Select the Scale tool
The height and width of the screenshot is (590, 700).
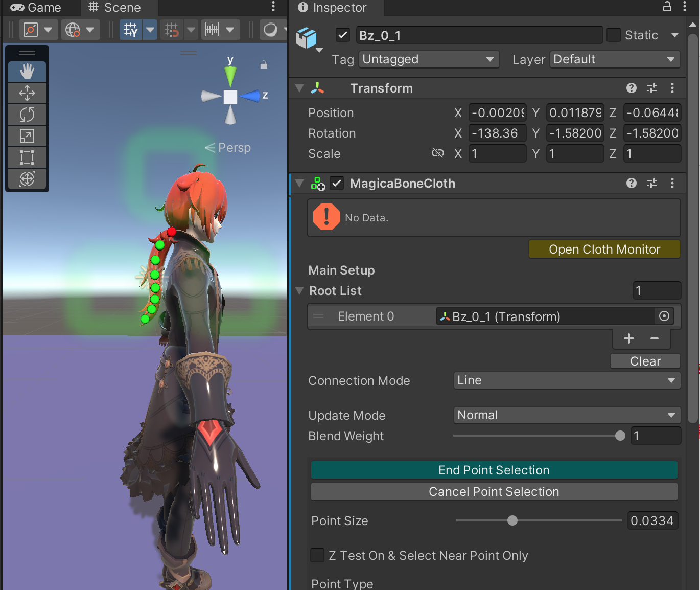[27, 136]
